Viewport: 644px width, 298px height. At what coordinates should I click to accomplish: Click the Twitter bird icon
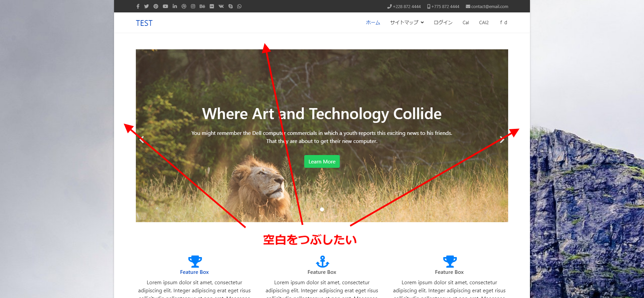click(x=147, y=6)
